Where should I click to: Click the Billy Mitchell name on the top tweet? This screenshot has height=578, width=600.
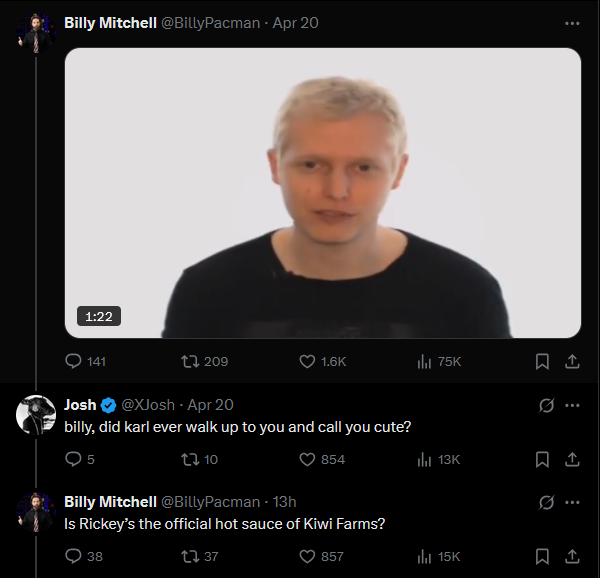tap(110, 23)
